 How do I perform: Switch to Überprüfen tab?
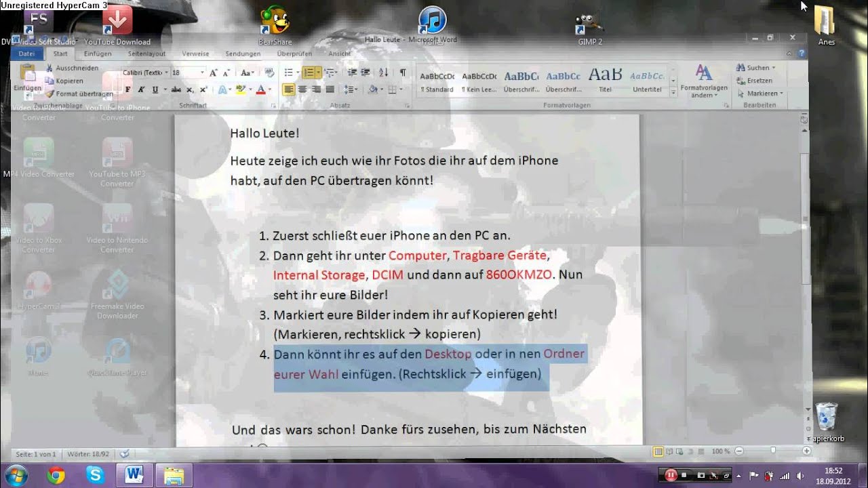pyautogui.click(x=294, y=54)
